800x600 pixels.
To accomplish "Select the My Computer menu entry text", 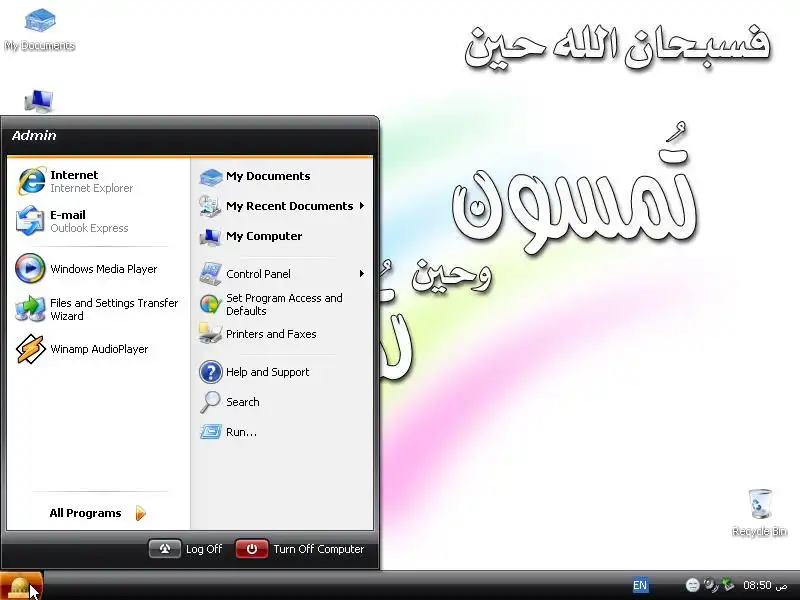I will 264,236.
